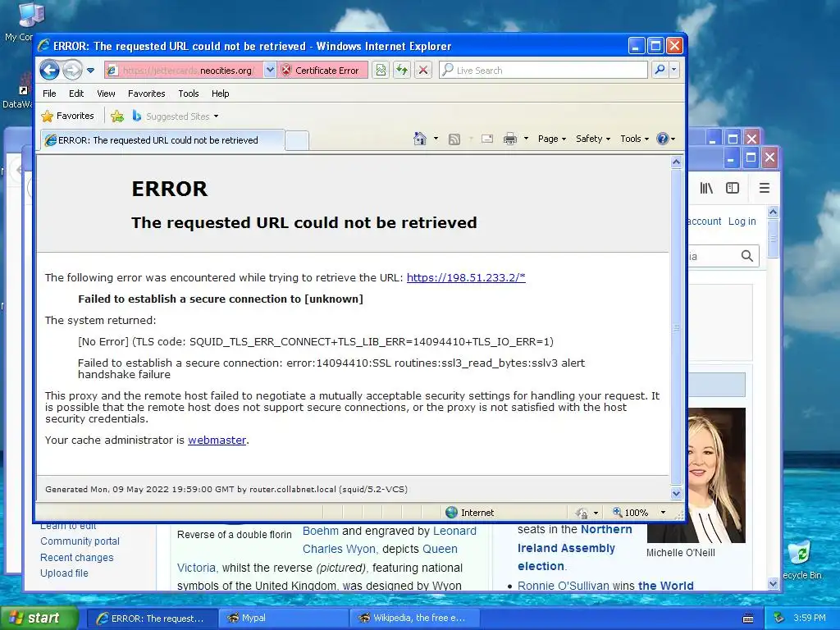Click the RSS feeds icon

pos(454,139)
